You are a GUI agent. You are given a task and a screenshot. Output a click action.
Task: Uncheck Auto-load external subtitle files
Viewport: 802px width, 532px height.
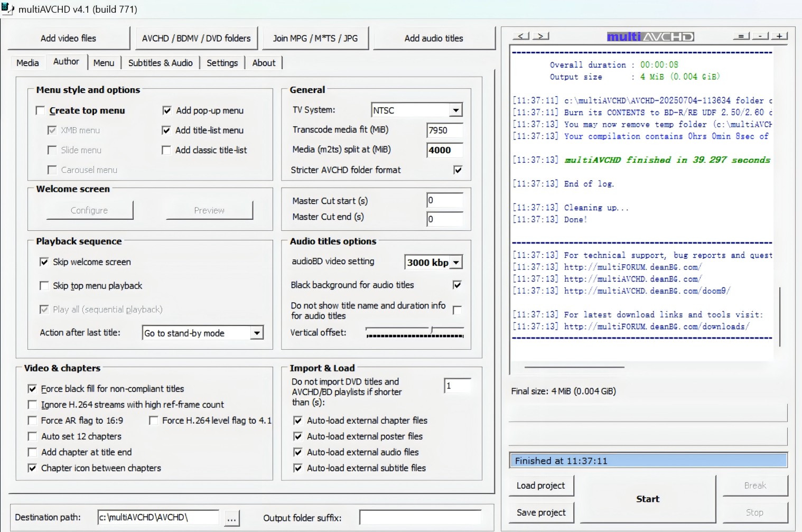(x=298, y=468)
